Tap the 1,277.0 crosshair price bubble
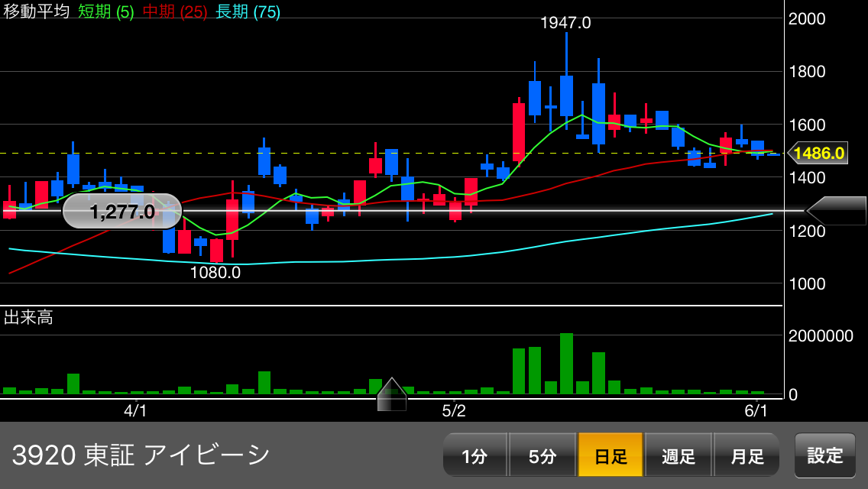 (122, 212)
